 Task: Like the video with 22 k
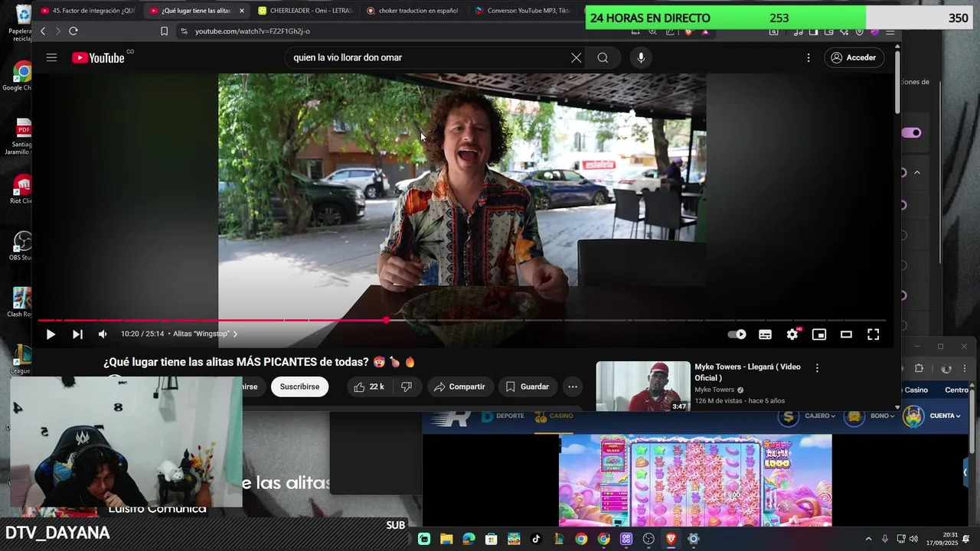(369, 386)
